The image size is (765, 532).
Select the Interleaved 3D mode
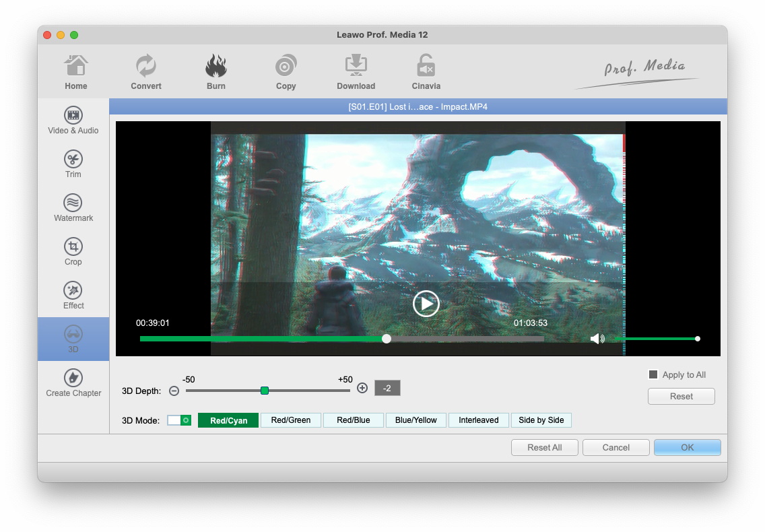(x=479, y=420)
